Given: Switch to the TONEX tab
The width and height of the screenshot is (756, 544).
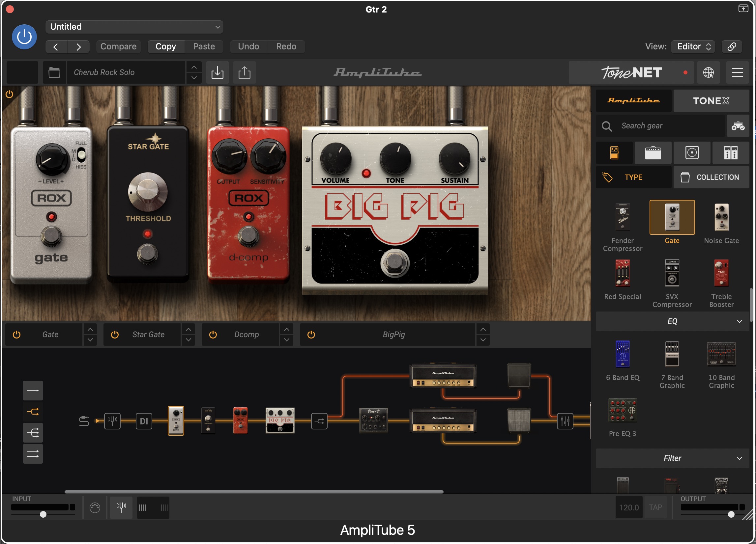Looking at the screenshot, I should 711,101.
